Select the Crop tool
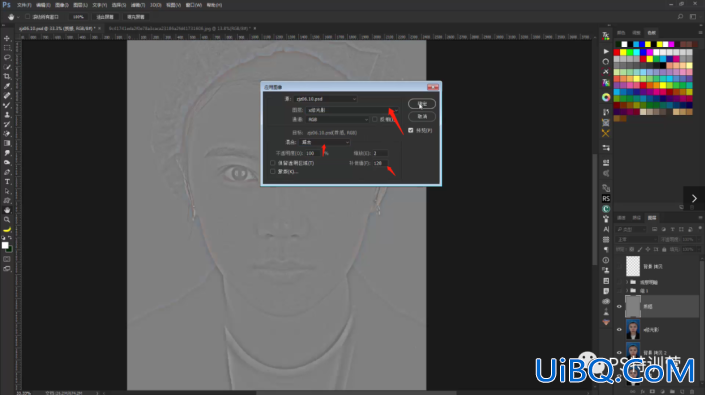The width and height of the screenshot is (705, 395). tap(7, 76)
